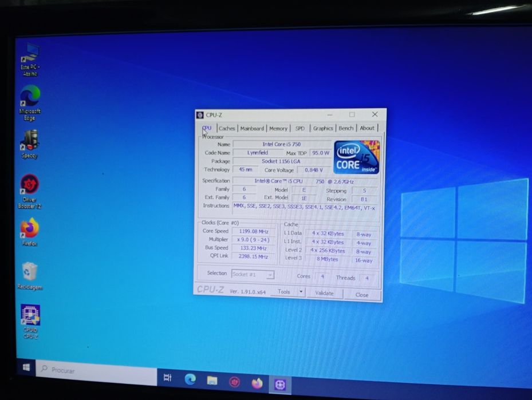
Task: Open the Windows Start button
Action: 26,367
